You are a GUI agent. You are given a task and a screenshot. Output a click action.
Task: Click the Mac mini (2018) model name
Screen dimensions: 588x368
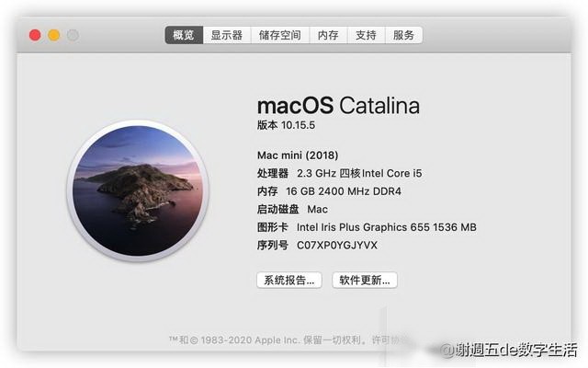coord(298,155)
